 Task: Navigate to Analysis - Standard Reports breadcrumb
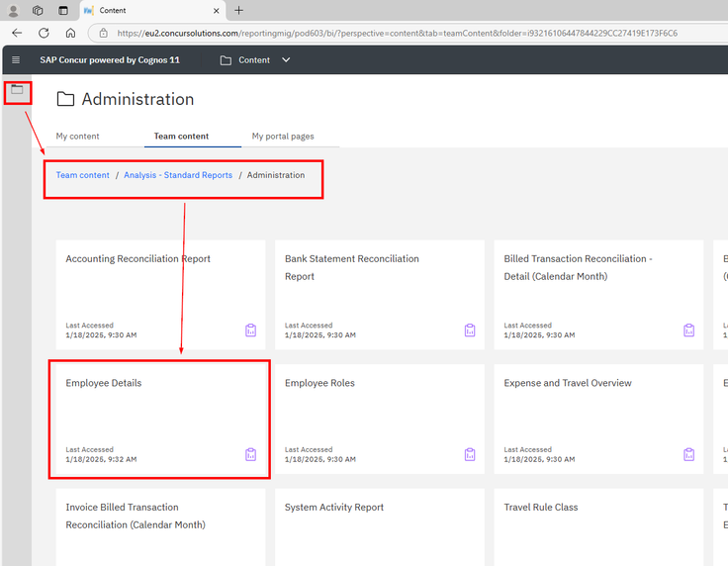(178, 175)
